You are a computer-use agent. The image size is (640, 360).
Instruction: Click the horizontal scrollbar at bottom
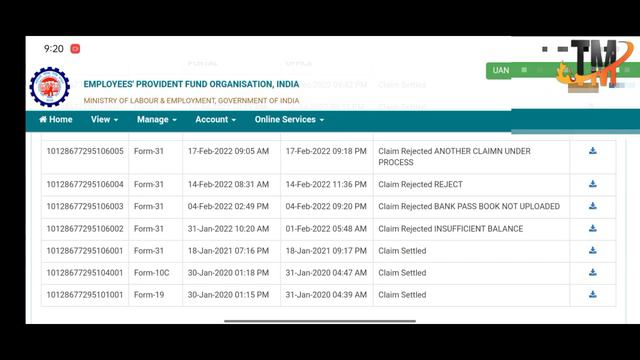click(x=320, y=321)
